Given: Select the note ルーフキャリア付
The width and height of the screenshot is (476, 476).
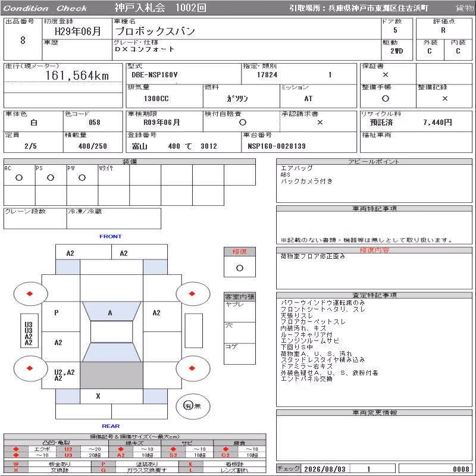Looking at the screenshot, I should [306, 334].
